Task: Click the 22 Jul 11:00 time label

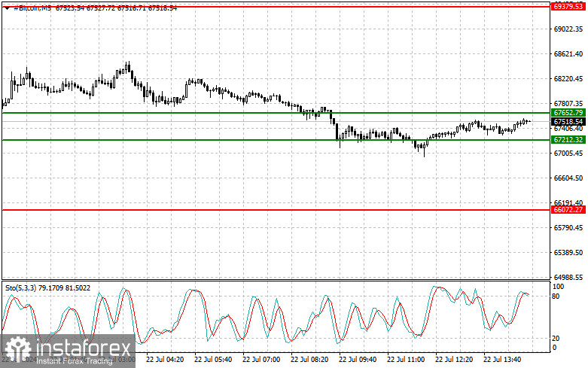Action: [406, 360]
